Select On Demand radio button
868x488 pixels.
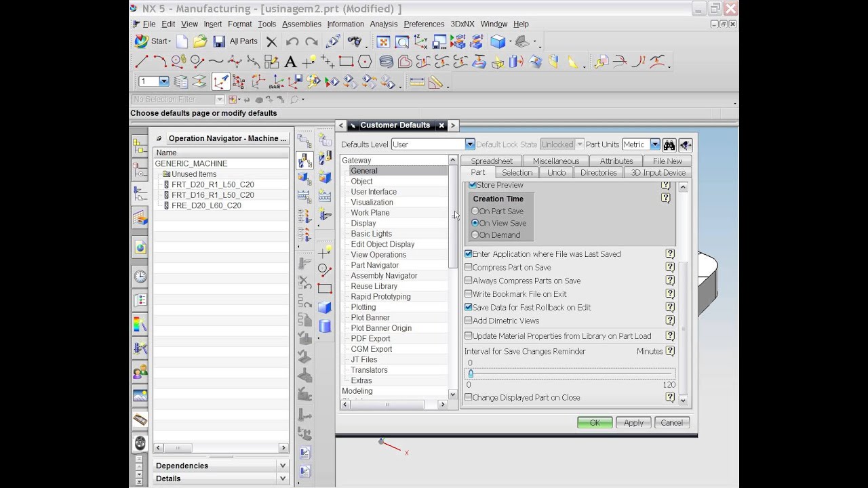pyautogui.click(x=475, y=235)
